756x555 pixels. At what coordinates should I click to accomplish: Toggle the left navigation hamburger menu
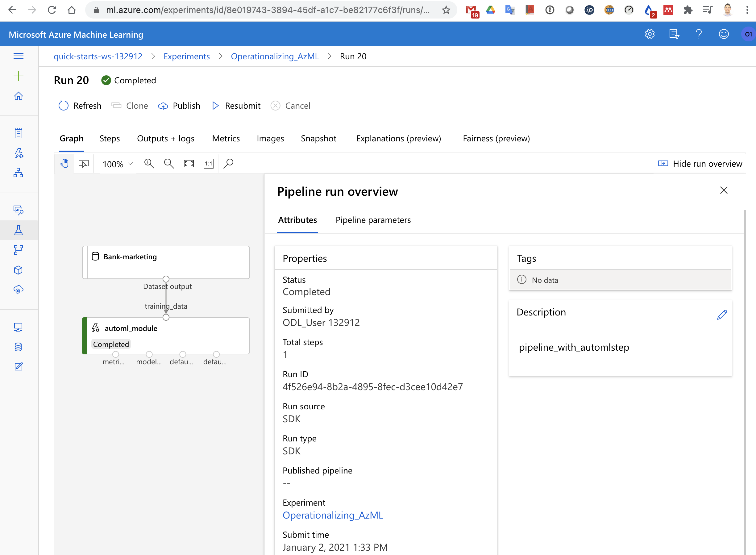pos(19,56)
